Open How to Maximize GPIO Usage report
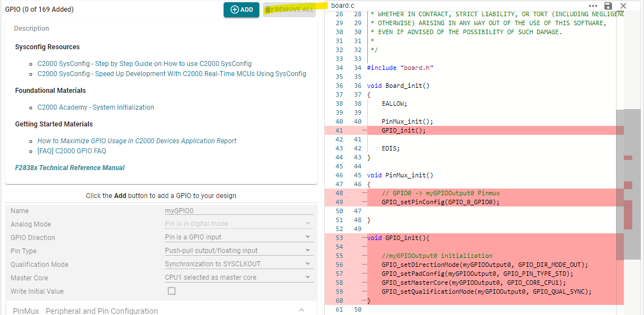 point(137,141)
